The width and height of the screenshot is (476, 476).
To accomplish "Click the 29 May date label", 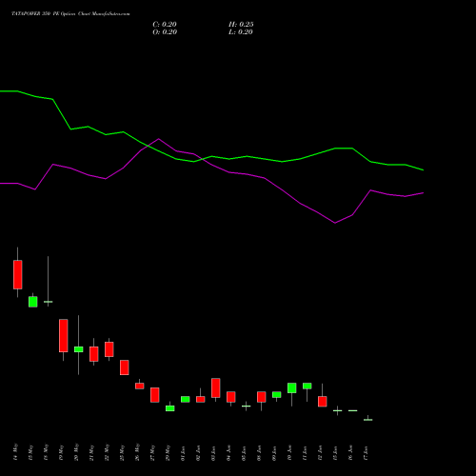I will point(169,452).
